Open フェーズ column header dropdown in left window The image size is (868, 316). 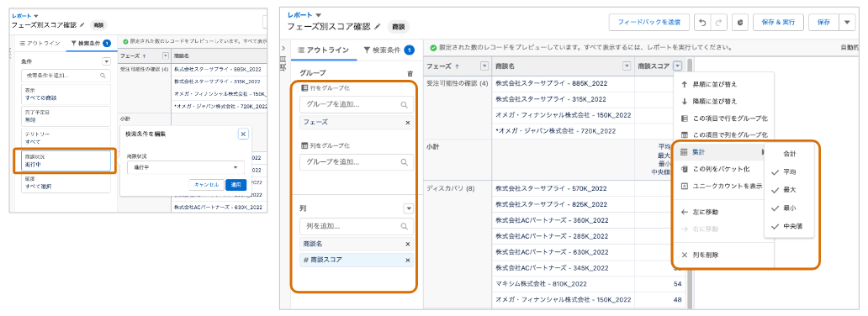[165, 56]
